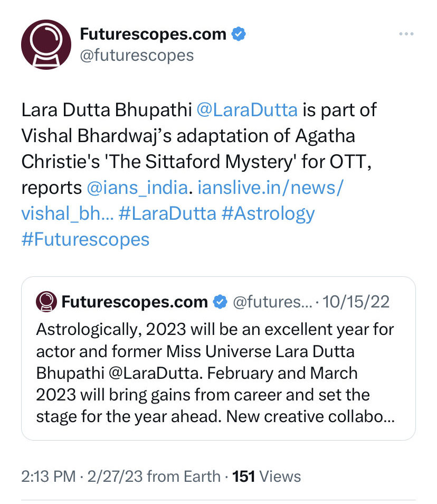437x504 pixels.
Task: Click the blue verified badge beside Futurescopes.com
Action: click(x=239, y=34)
